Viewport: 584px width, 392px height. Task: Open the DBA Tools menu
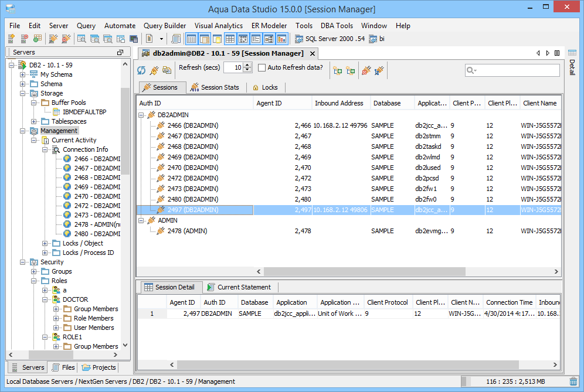(x=337, y=25)
